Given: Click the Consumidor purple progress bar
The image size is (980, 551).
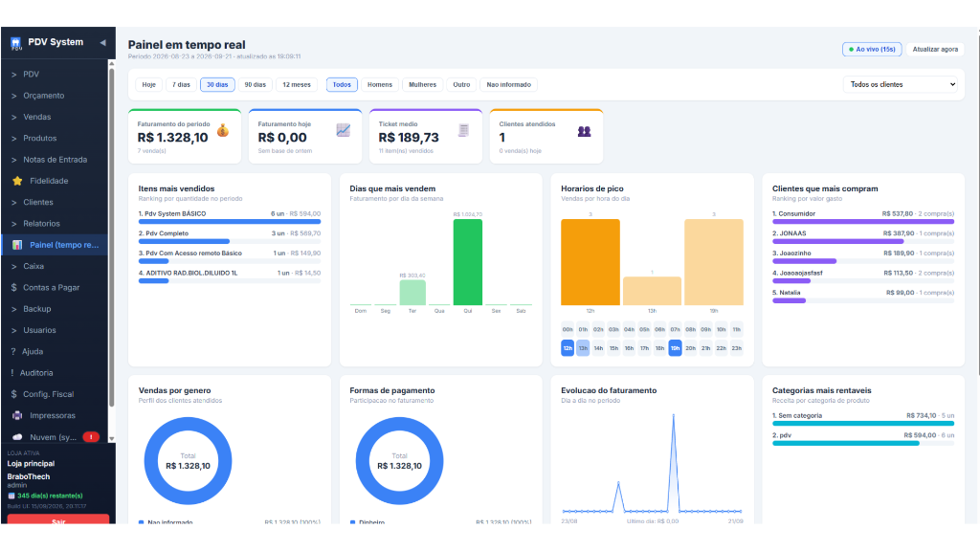Looking at the screenshot, I should click(863, 221).
